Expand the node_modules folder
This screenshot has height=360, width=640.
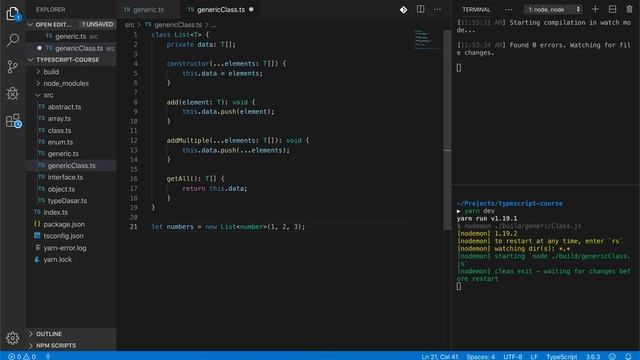[x=66, y=83]
